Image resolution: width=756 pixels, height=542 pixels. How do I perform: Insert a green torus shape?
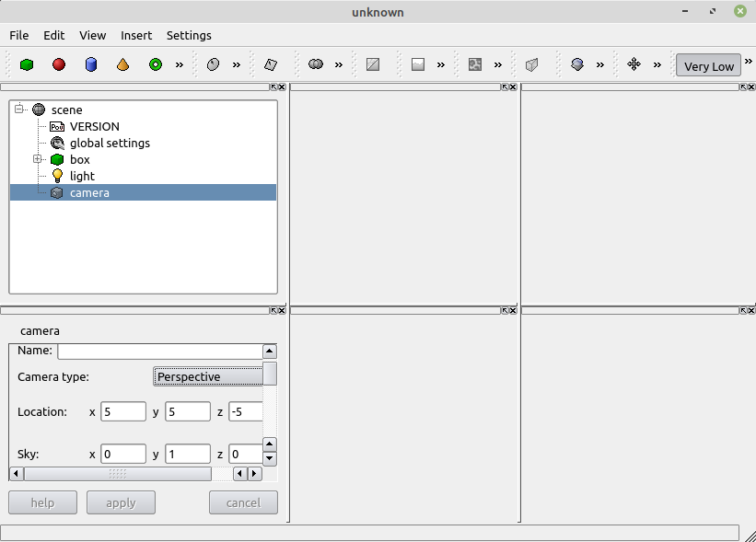click(156, 64)
